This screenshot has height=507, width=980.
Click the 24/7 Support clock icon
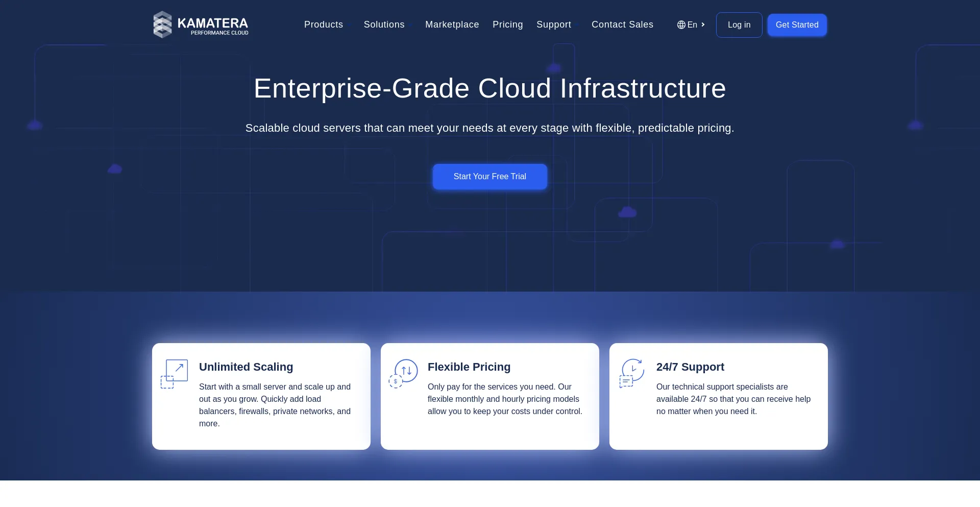coord(632,373)
